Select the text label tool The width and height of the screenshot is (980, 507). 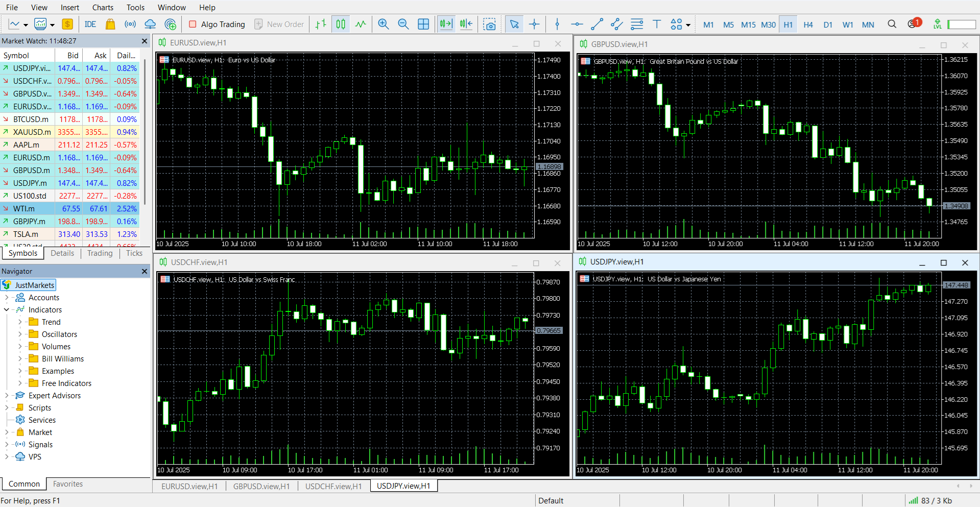pos(657,24)
